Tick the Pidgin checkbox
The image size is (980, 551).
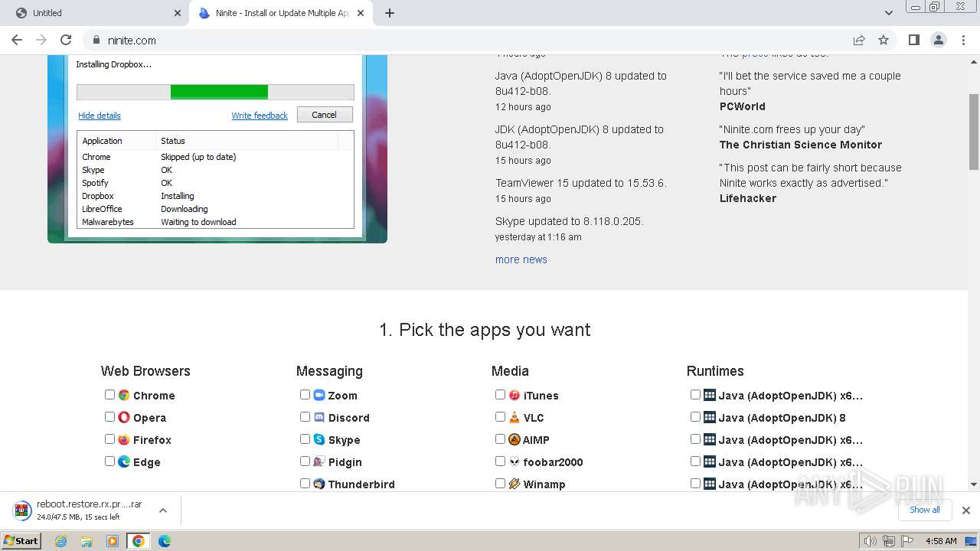coord(305,461)
